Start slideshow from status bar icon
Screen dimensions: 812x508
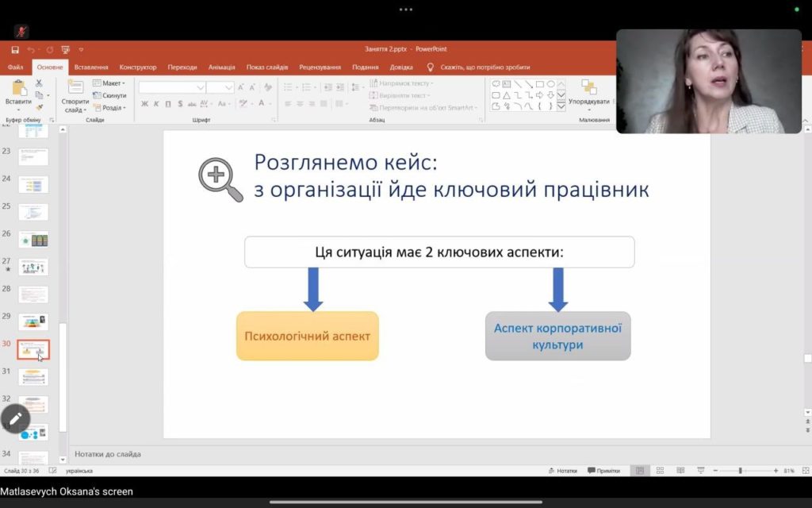701,471
